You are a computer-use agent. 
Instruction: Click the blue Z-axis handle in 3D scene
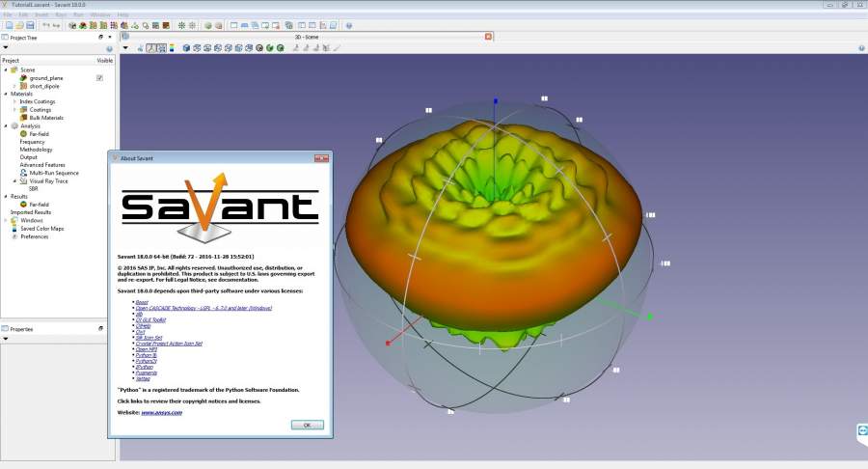coord(496,101)
